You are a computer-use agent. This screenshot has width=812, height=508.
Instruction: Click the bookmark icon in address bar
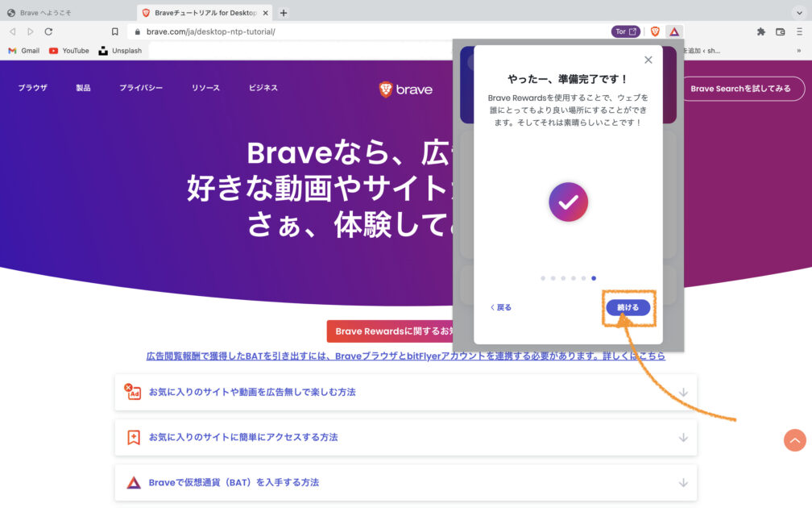[115, 31]
